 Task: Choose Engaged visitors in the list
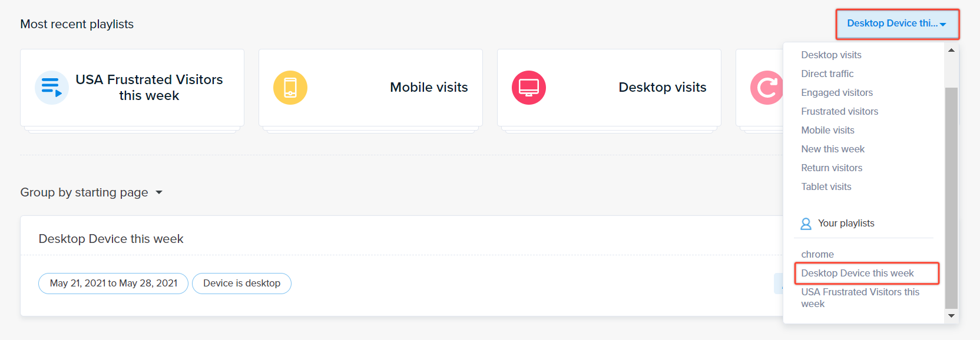[837, 92]
